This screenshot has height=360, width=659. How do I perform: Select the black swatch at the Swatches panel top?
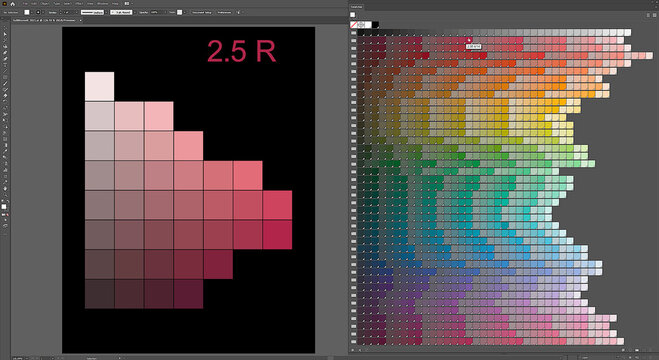tap(375, 25)
